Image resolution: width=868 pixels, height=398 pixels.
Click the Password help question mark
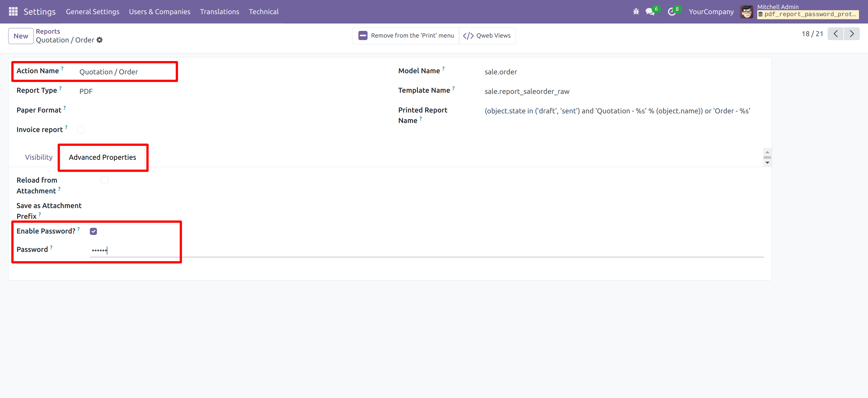tap(51, 247)
